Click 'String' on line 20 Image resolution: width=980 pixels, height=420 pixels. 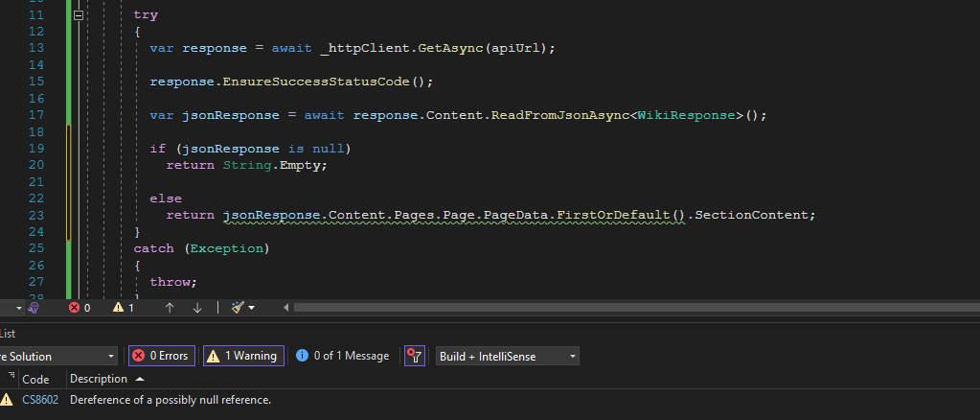[247, 165]
